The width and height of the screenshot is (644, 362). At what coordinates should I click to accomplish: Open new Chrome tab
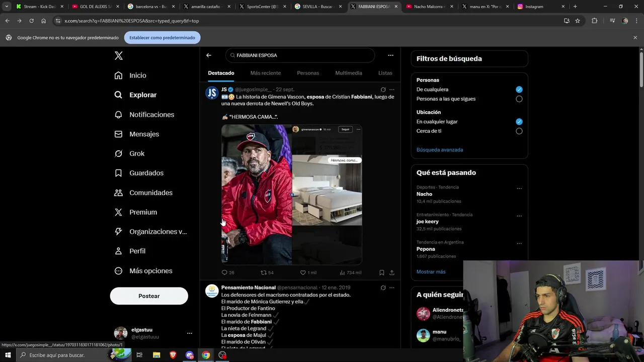(x=575, y=7)
